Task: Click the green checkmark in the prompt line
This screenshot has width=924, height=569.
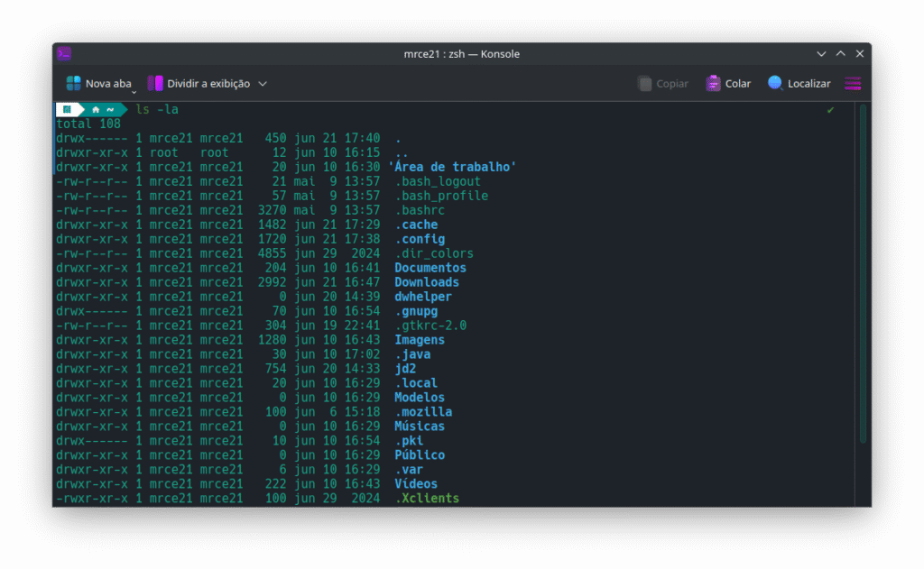Action: pyautogui.click(x=830, y=108)
